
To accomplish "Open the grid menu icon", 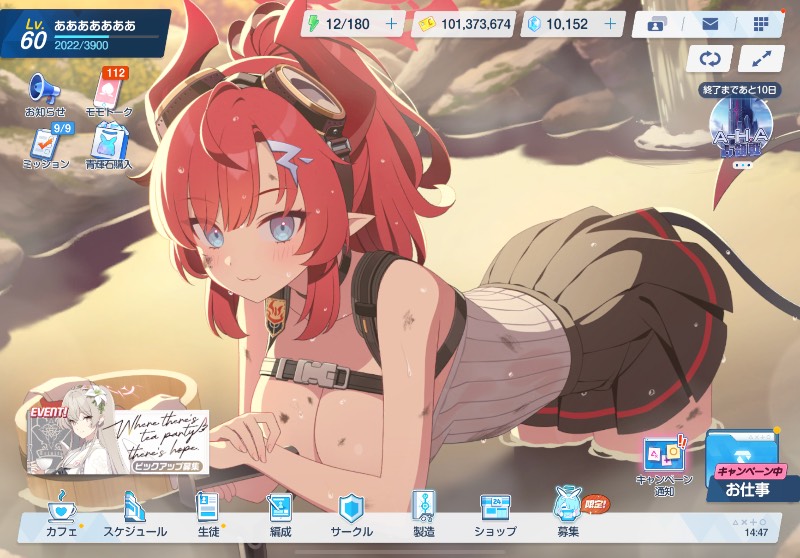I will (x=761, y=23).
